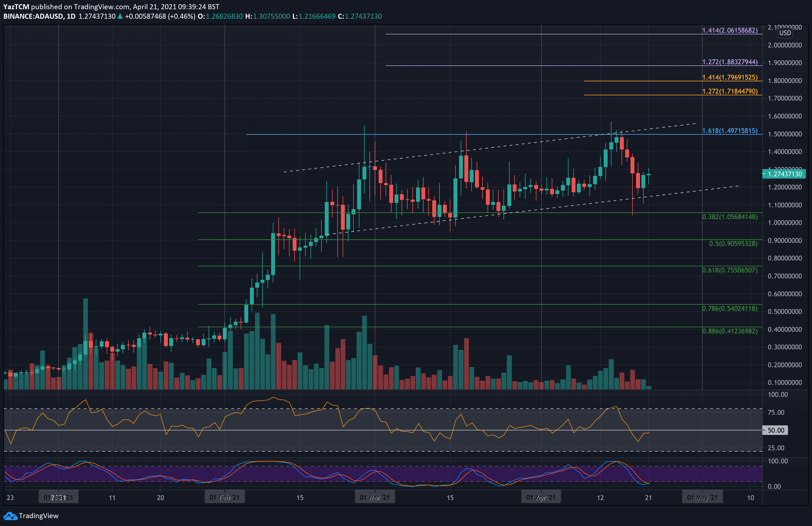Click the 1.414(2.06158682) Fibonacci label
The height and width of the screenshot is (526, 812).
tap(730, 30)
